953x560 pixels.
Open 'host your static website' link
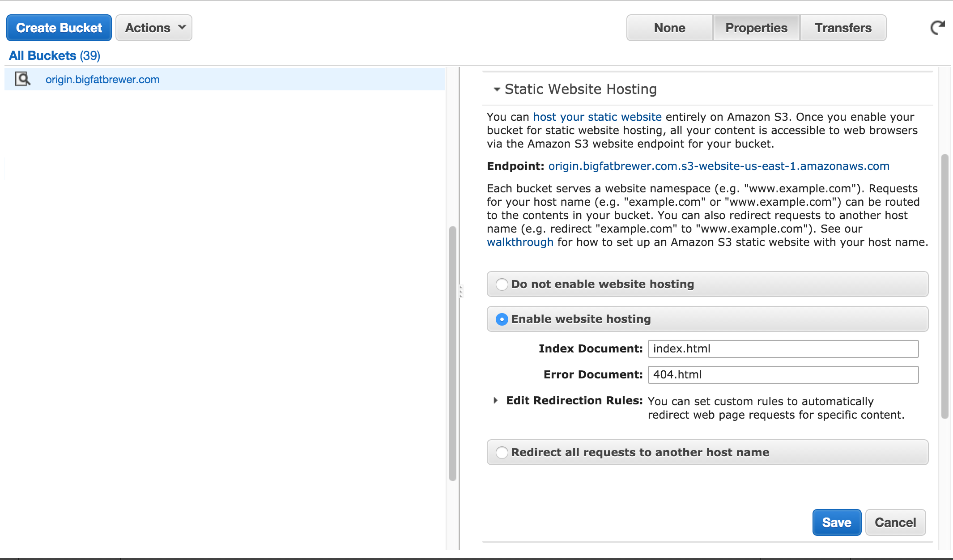[597, 117]
